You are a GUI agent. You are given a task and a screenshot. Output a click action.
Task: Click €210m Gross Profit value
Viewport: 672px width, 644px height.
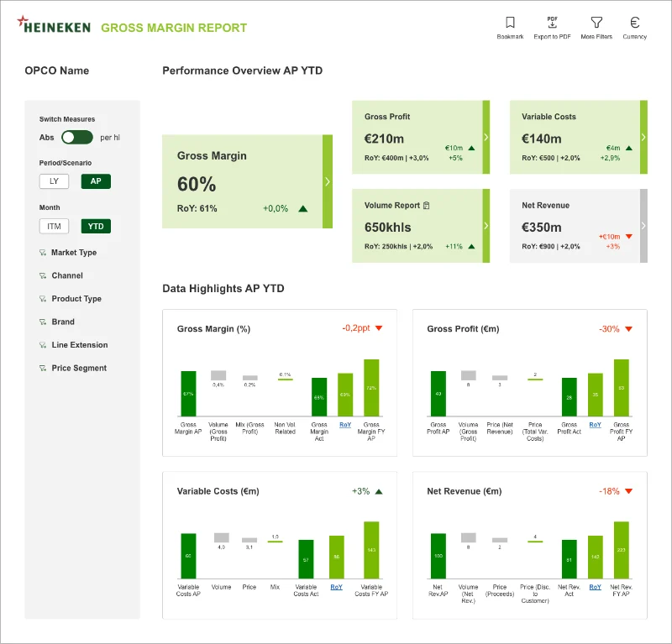(384, 139)
